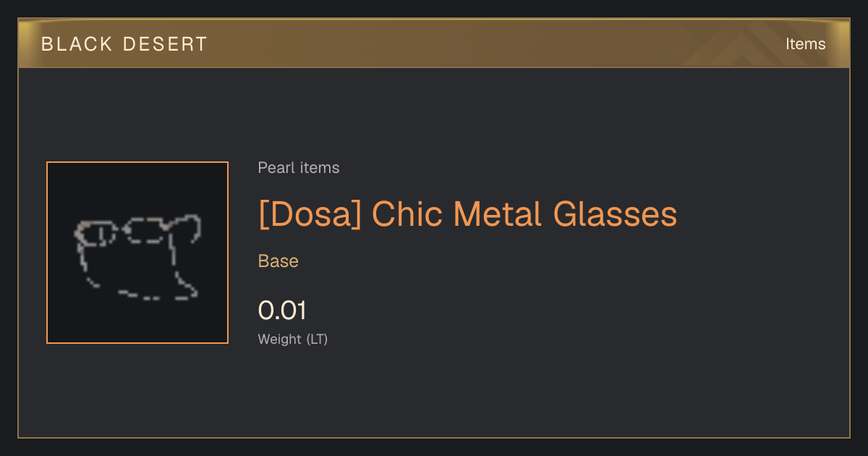The width and height of the screenshot is (868, 456).
Task: Click the dark card area below Weight (LT)
Action: [434, 391]
